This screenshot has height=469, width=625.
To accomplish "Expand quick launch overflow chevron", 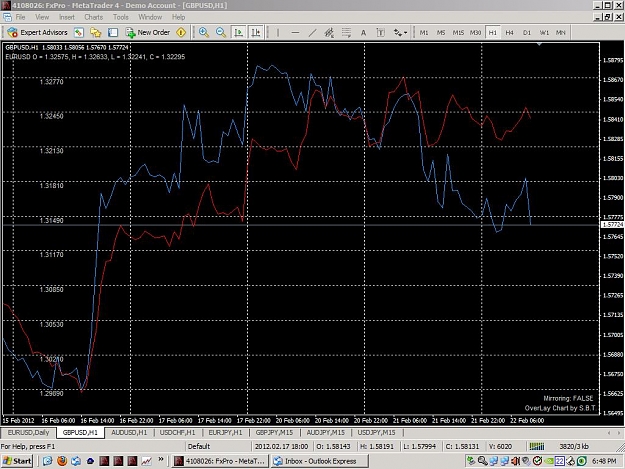I will click(161, 459).
